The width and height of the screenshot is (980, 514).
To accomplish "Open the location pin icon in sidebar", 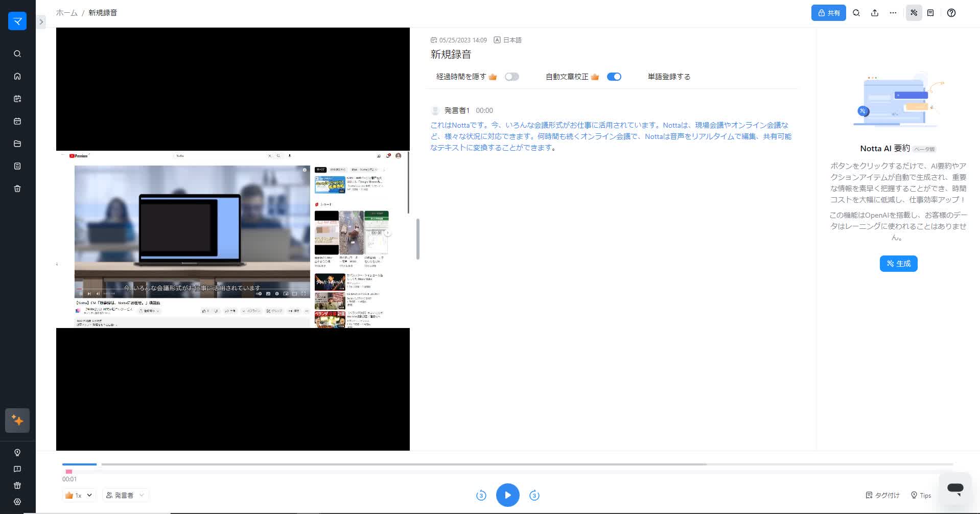I will pos(17,453).
